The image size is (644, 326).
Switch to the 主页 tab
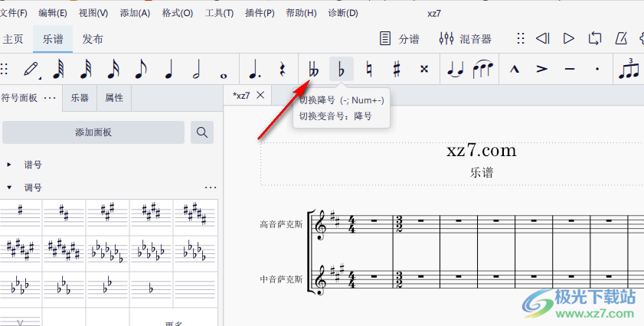(13, 39)
